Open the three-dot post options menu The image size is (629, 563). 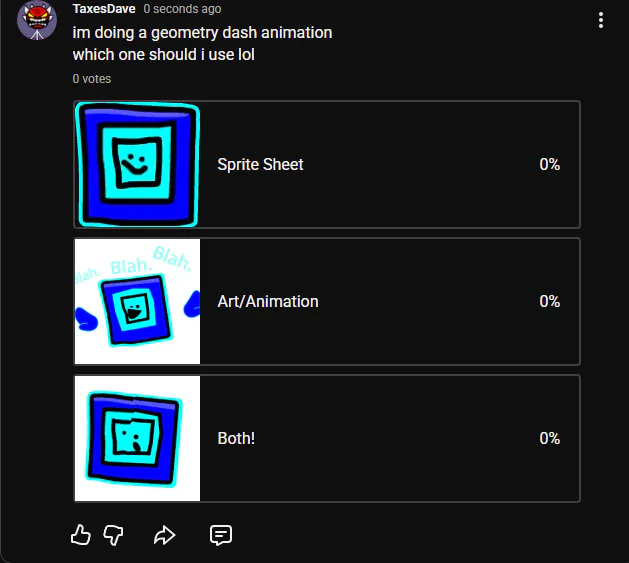point(601,20)
